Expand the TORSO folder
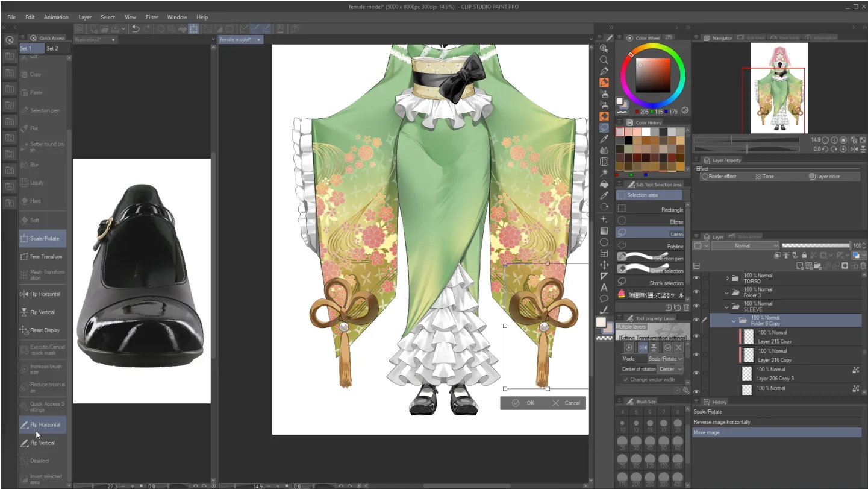 [727, 278]
